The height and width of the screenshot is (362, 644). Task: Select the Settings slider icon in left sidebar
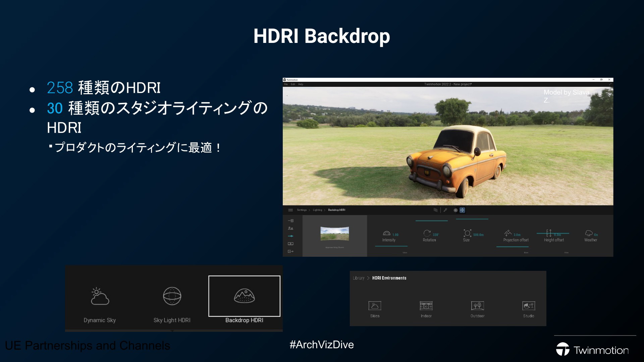coord(291,236)
